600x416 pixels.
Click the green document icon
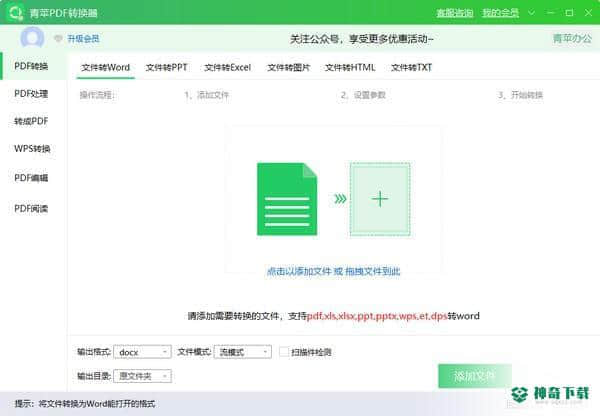[x=287, y=199]
